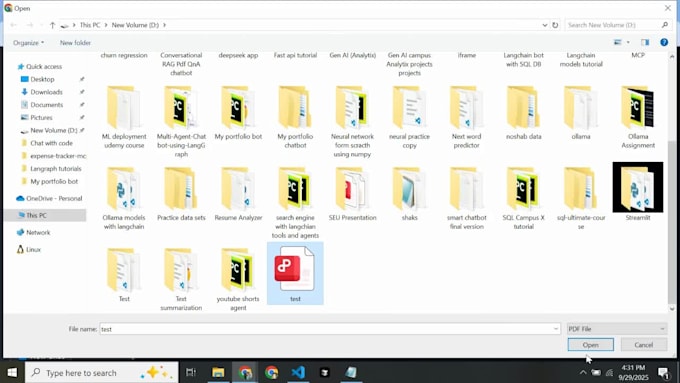Select the Test folder icon
This screenshot has height=383, width=680.
point(124,270)
